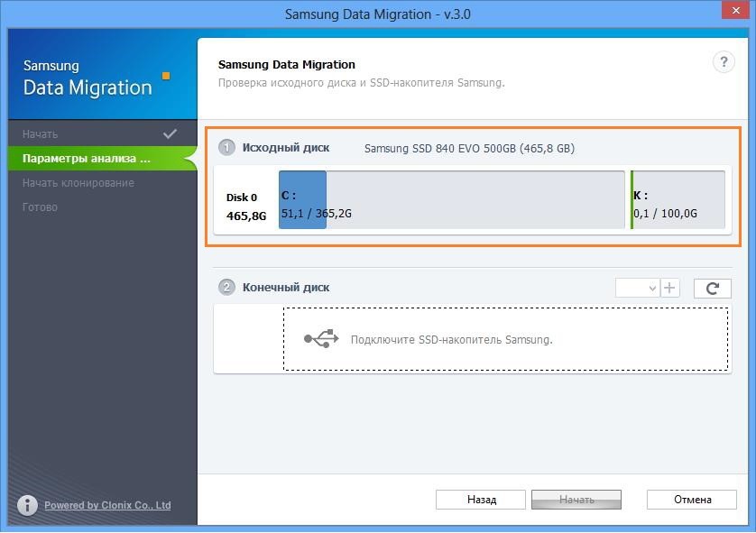Click the info icon in bottom-left corner
This screenshot has height=533, width=756.
28,505
